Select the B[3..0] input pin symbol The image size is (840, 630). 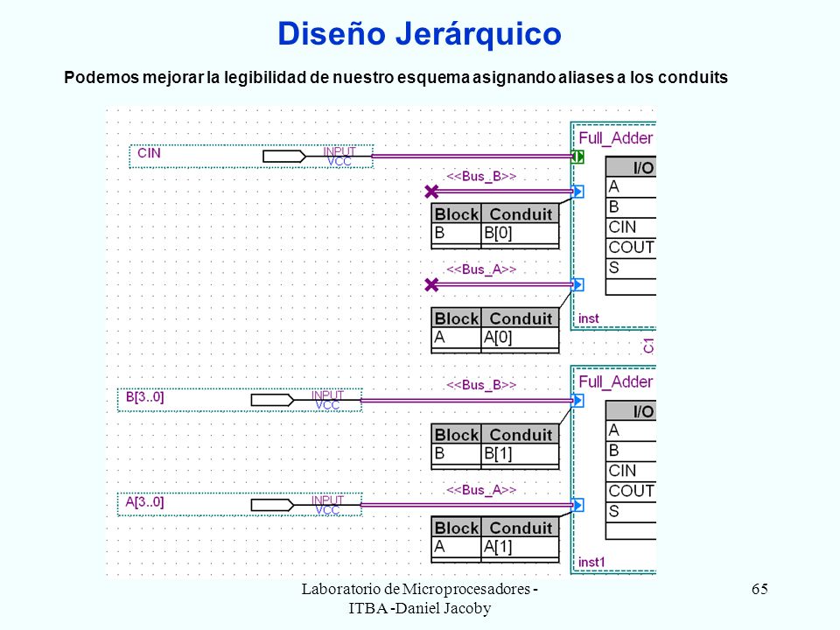tap(273, 400)
